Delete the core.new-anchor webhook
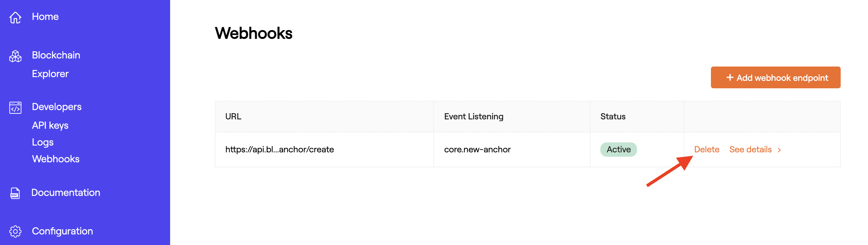868x245 pixels. (707, 149)
